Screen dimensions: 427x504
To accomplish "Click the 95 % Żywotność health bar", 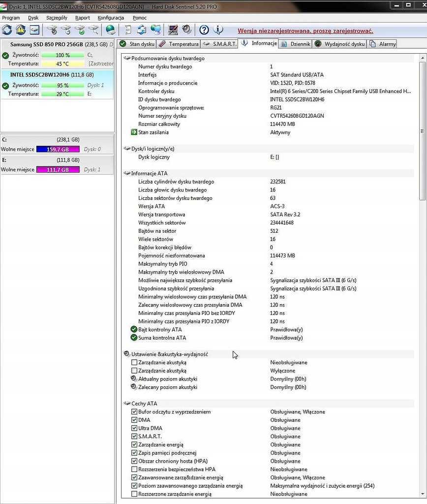I will (62, 85).
